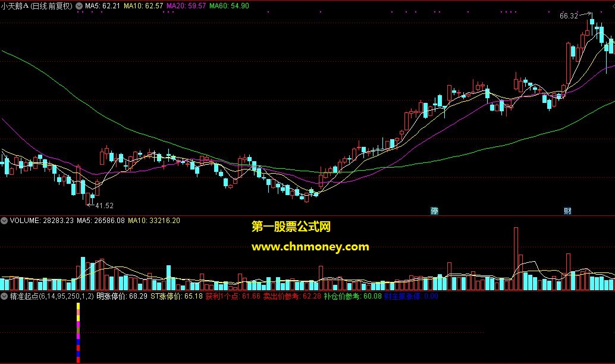Click the 精准起点(6,14,95,250,1,2) indicator name
The image size is (615, 364).
(x=52, y=296)
